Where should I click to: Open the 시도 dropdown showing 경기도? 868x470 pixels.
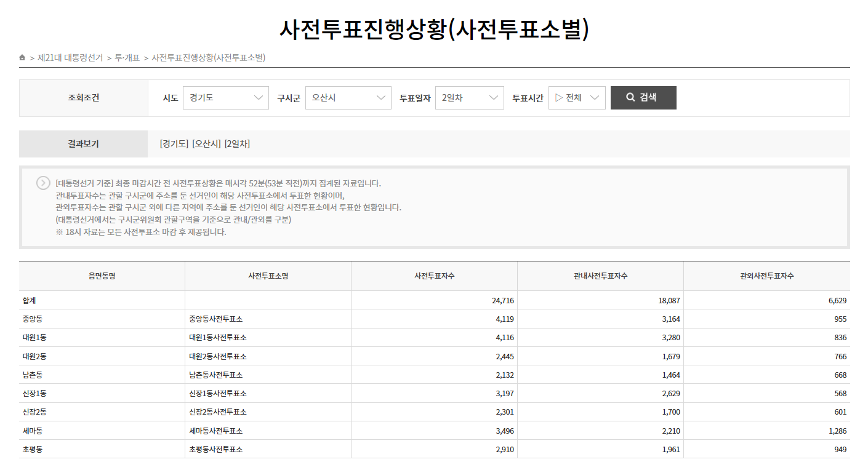(x=225, y=98)
